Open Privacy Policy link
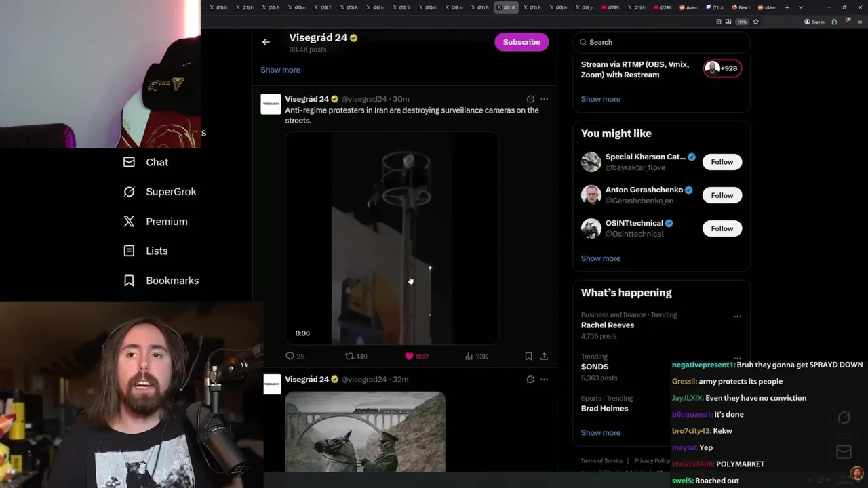This screenshot has width=868, height=488. click(652, 461)
